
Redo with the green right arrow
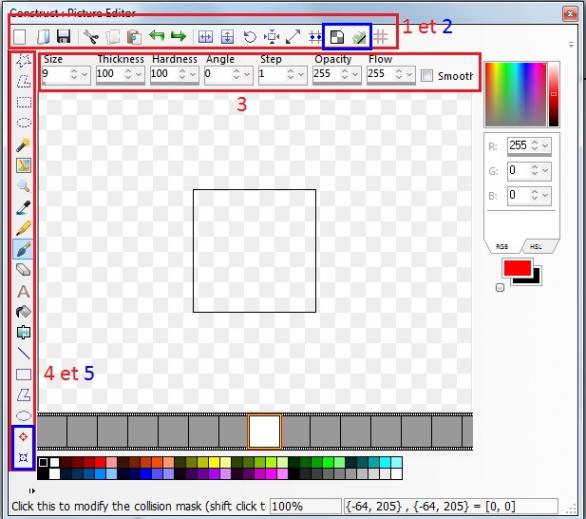[x=178, y=36]
